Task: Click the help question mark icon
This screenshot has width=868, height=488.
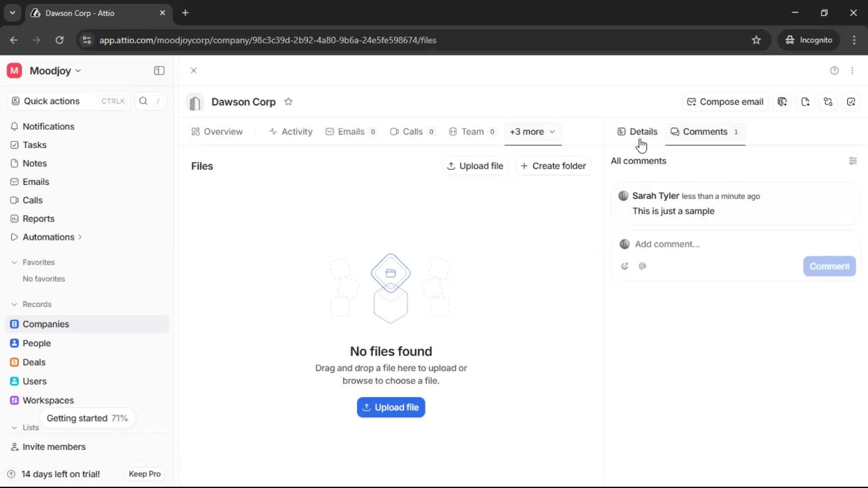Action: pos(834,70)
